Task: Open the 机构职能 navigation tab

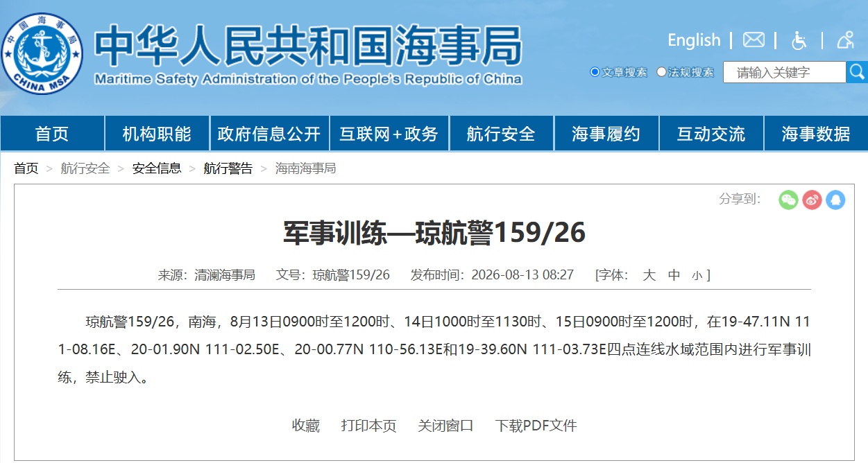Action: point(157,133)
